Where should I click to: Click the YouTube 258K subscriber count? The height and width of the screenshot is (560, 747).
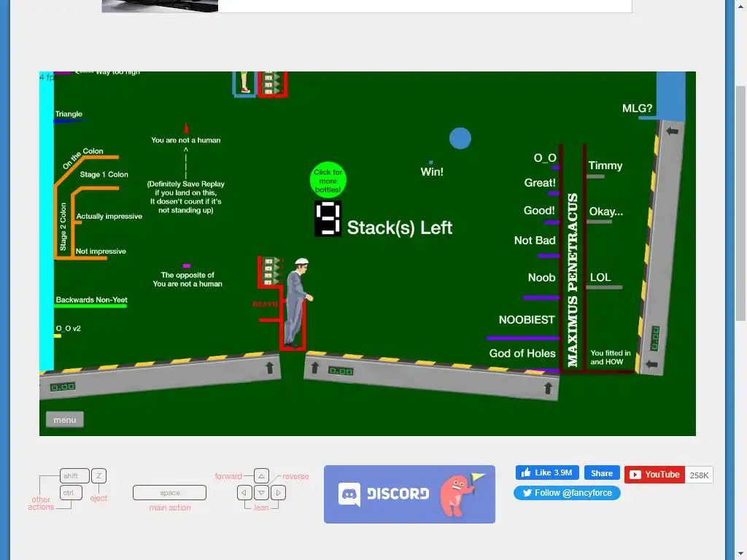pos(699,475)
